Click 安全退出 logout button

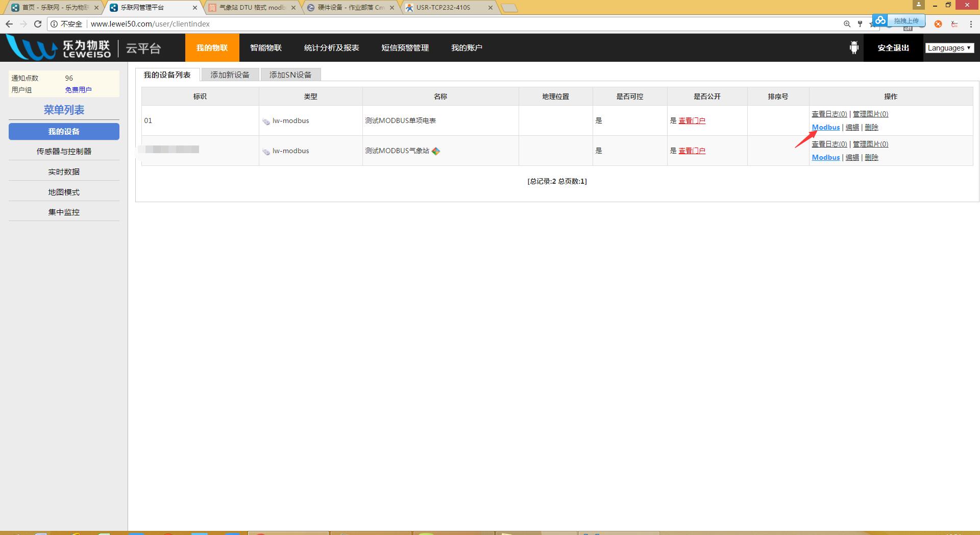(893, 47)
